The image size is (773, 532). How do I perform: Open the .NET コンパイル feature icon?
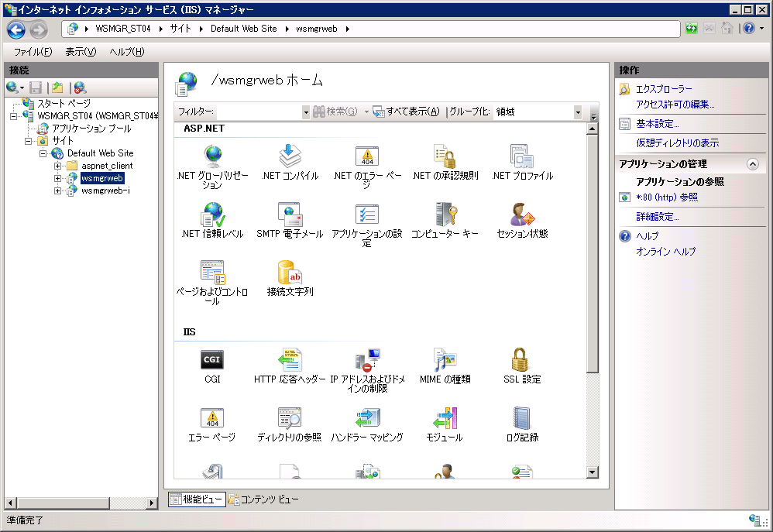(x=290, y=157)
